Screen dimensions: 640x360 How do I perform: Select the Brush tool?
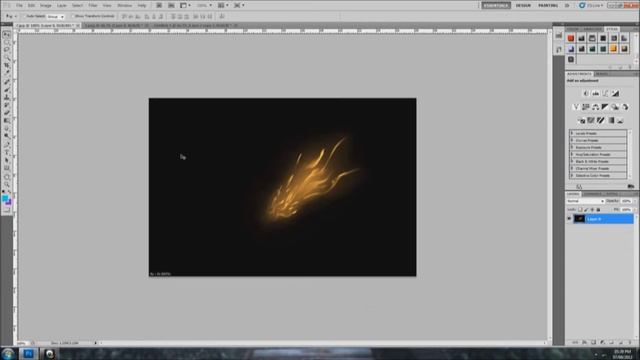pos(7,90)
